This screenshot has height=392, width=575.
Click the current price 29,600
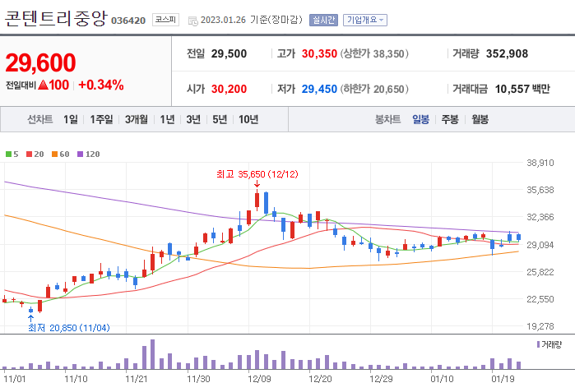tap(40, 62)
